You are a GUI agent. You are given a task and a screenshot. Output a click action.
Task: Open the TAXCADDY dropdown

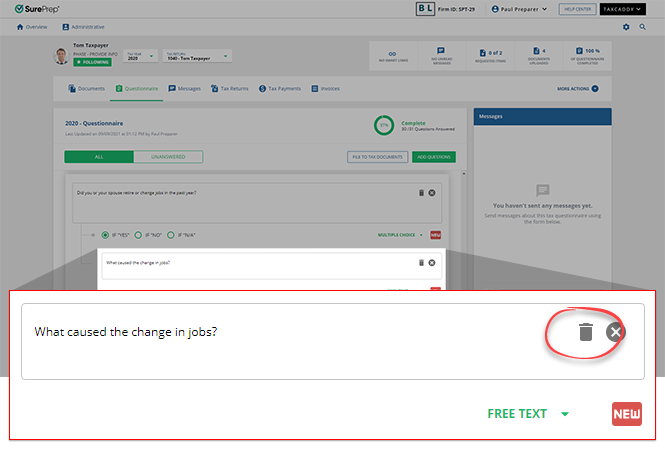(x=623, y=9)
